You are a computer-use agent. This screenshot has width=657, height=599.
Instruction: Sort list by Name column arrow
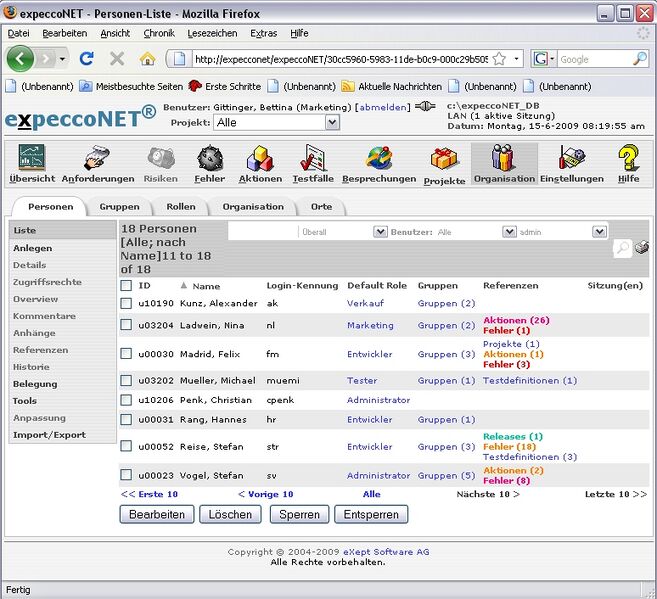[x=184, y=286]
